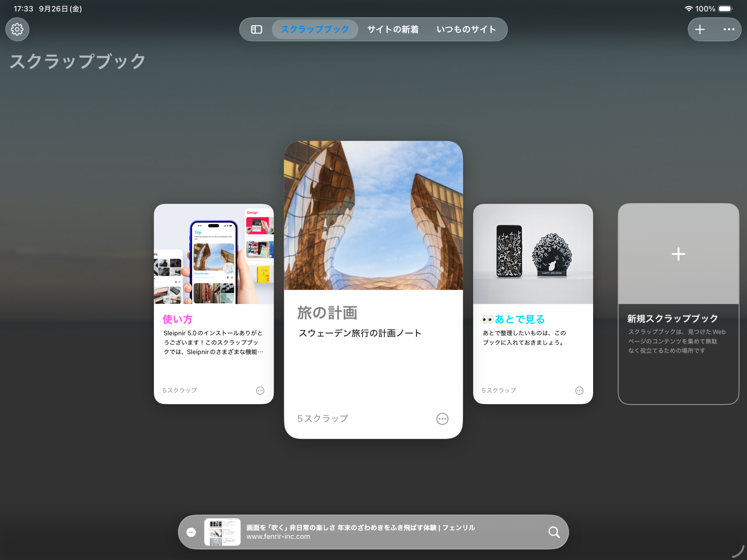Open the fenrir-inc.com page thumbnail

(x=222, y=532)
